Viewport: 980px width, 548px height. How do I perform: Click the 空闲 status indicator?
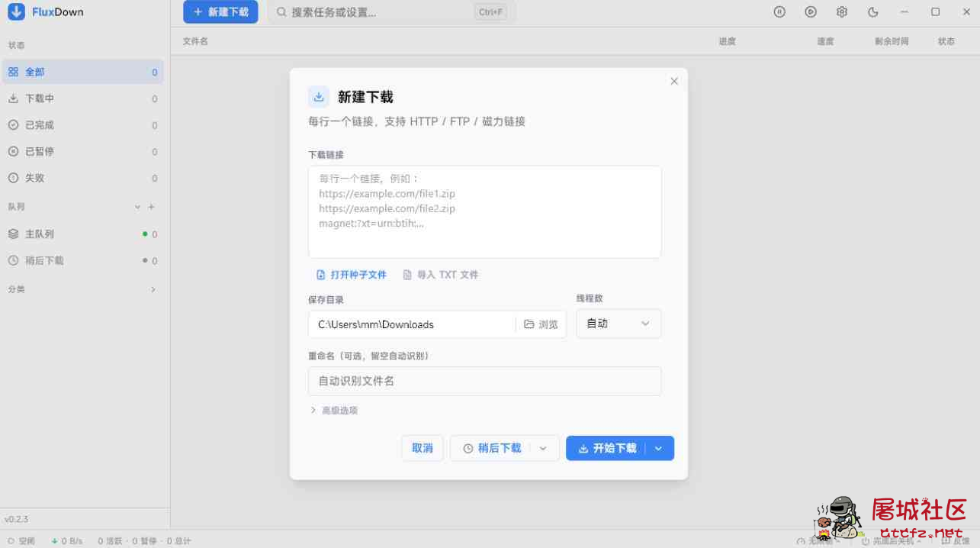tap(21, 541)
